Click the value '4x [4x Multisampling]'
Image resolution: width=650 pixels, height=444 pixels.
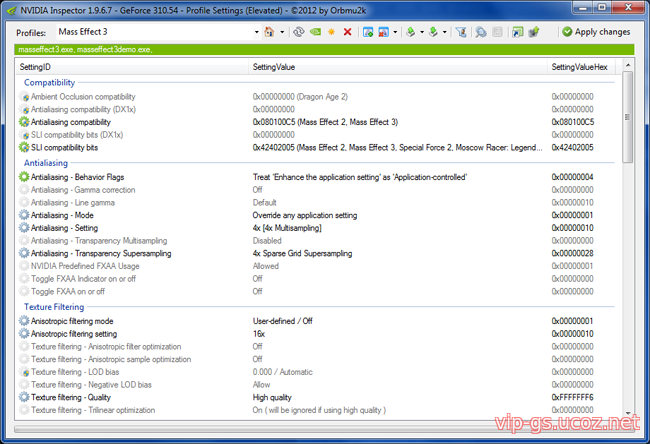pos(287,228)
